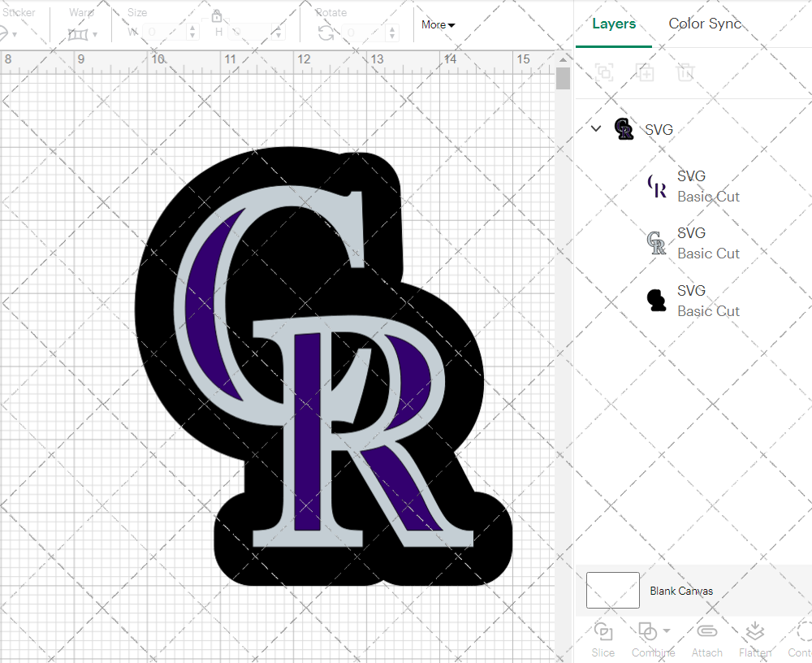Select the top-level SVG group thumbnail
Image resolution: width=812 pixels, height=663 pixels.
tap(624, 128)
